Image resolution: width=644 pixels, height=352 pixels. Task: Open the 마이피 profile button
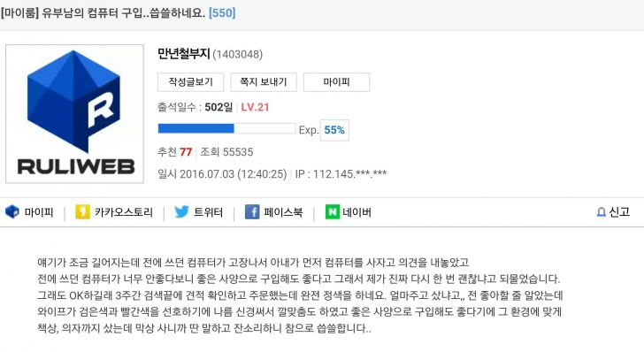(x=336, y=82)
